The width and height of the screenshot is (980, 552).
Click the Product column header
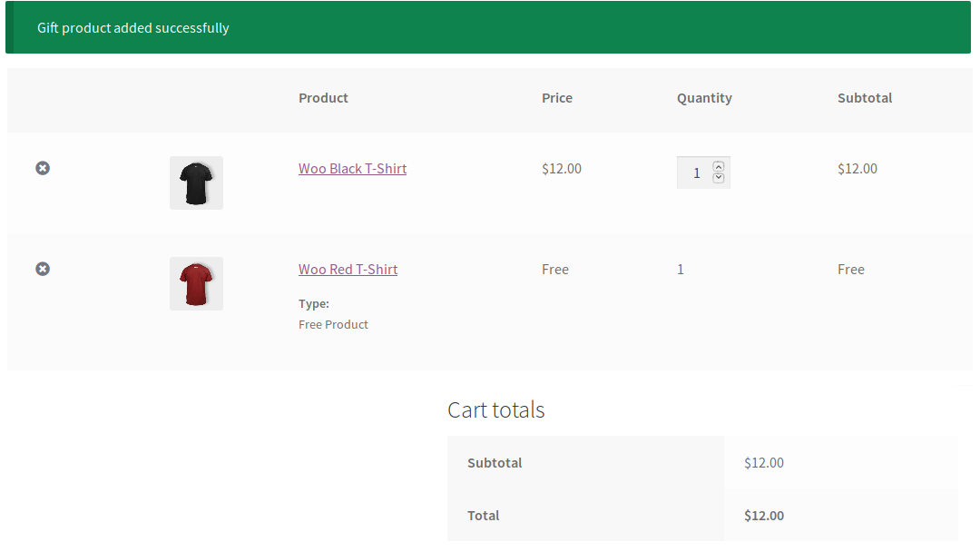tap(323, 98)
